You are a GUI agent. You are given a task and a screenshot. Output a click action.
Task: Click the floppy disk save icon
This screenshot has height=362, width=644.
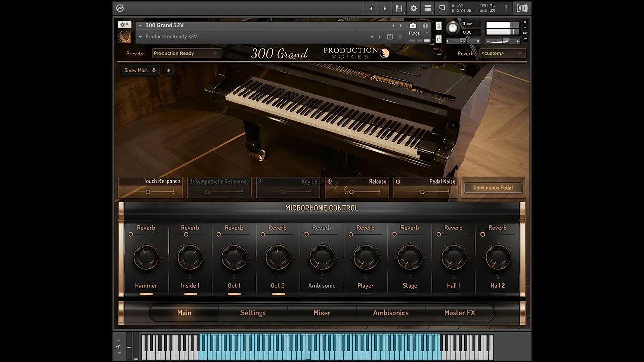coord(399,8)
